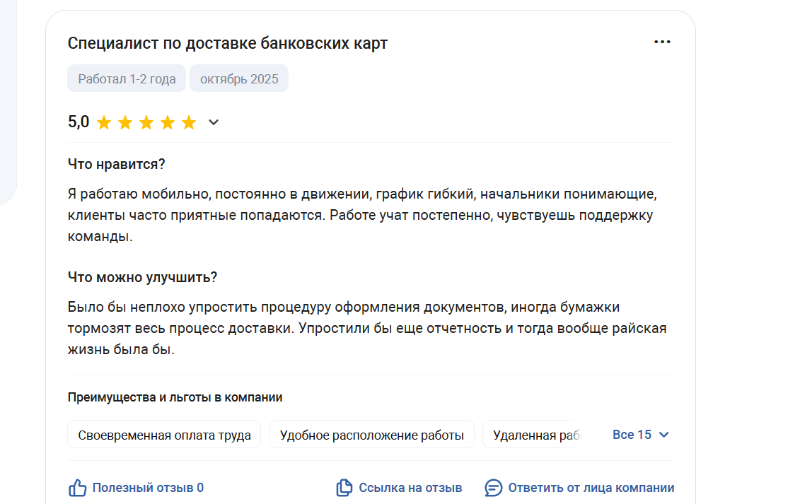The width and height of the screenshot is (812, 504).
Task: Click the fifth yellow rating star
Action: click(x=189, y=123)
